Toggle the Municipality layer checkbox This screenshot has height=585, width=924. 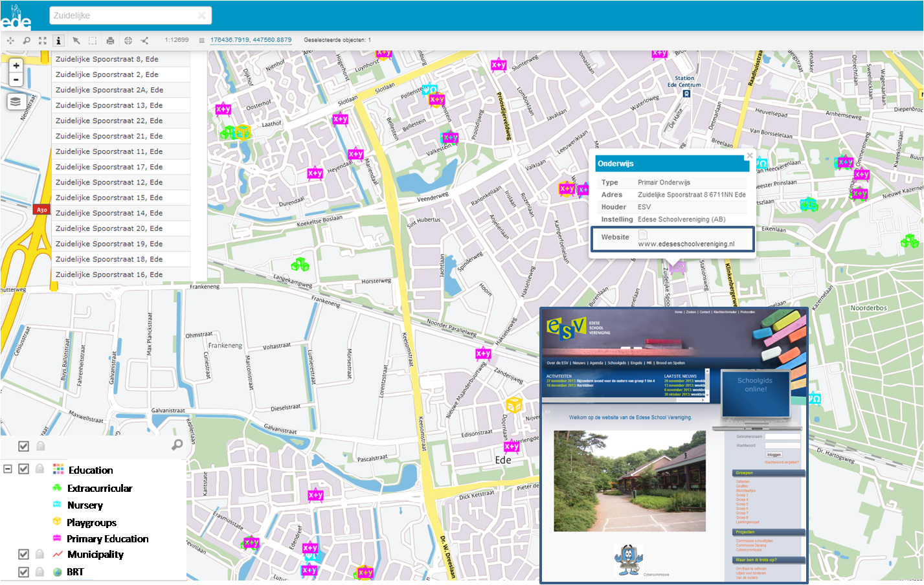(24, 554)
